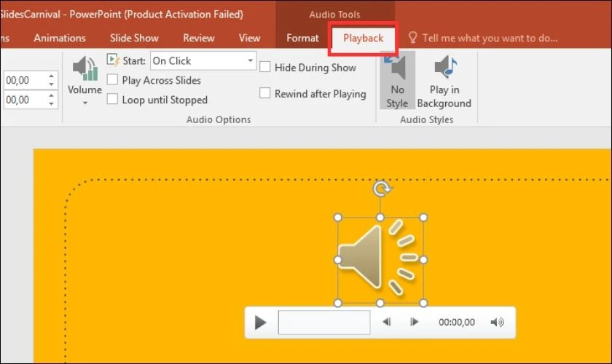This screenshot has width=612, height=364.
Task: Check Hide During Show option
Action: click(x=265, y=67)
